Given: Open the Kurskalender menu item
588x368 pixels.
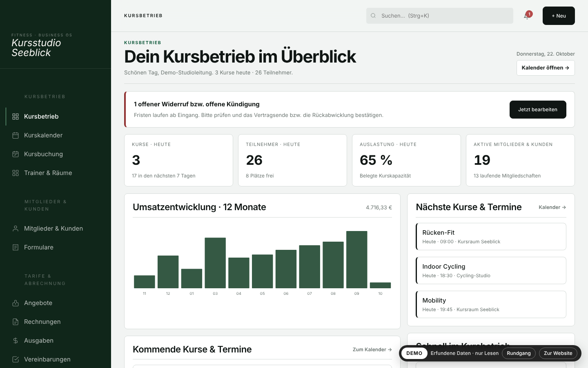Looking at the screenshot, I should [56, 135].
